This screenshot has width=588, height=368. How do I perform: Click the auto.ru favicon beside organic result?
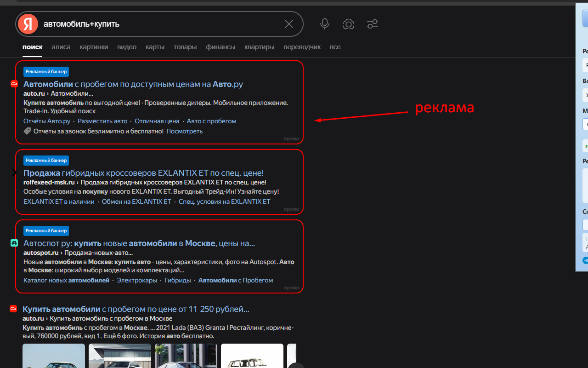13,309
